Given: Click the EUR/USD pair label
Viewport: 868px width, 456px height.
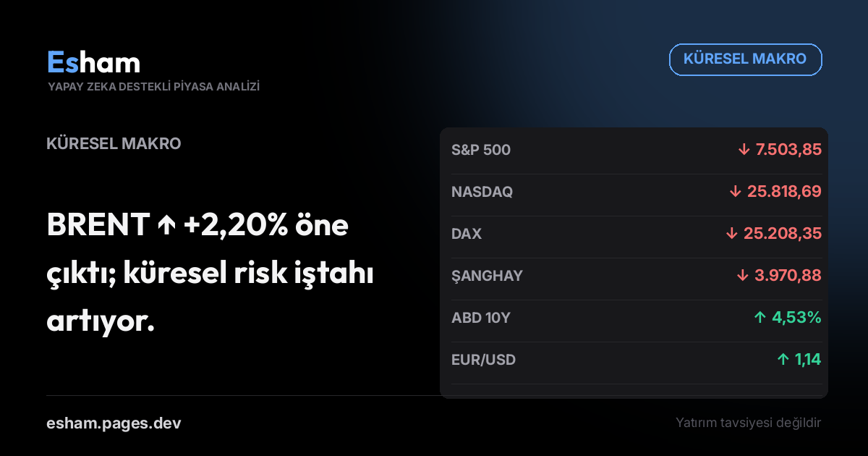Looking at the screenshot, I should (x=484, y=360).
